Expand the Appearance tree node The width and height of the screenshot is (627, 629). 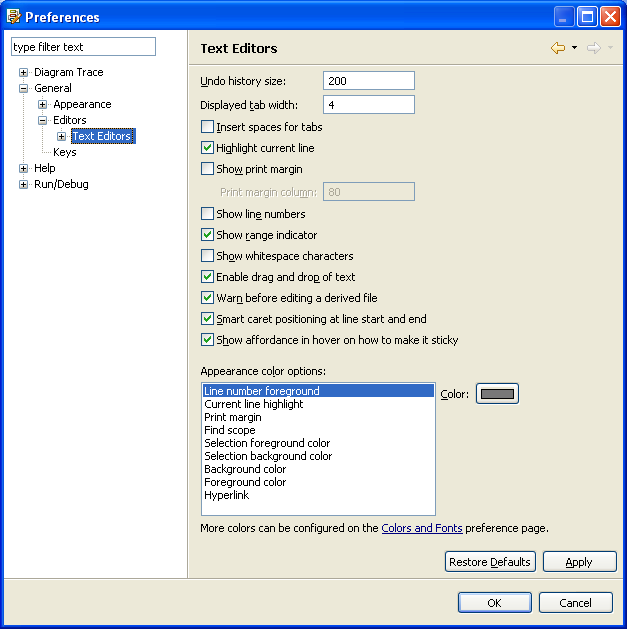(43, 104)
